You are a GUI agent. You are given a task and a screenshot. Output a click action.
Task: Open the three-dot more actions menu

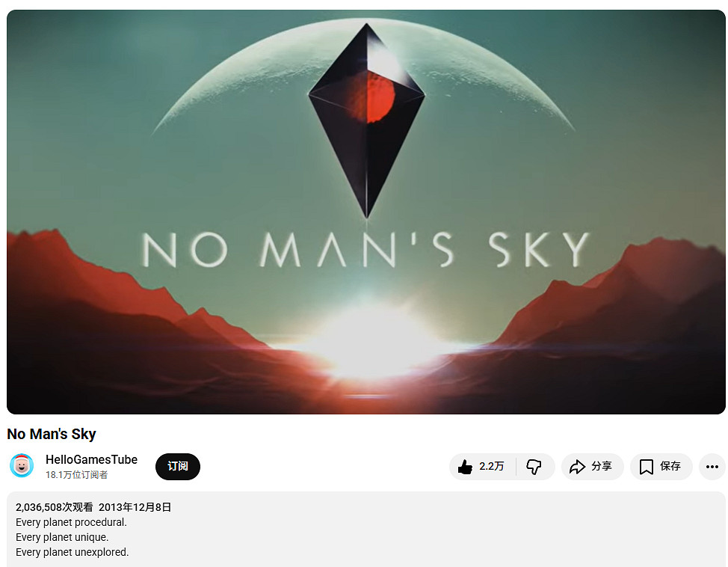click(x=712, y=467)
